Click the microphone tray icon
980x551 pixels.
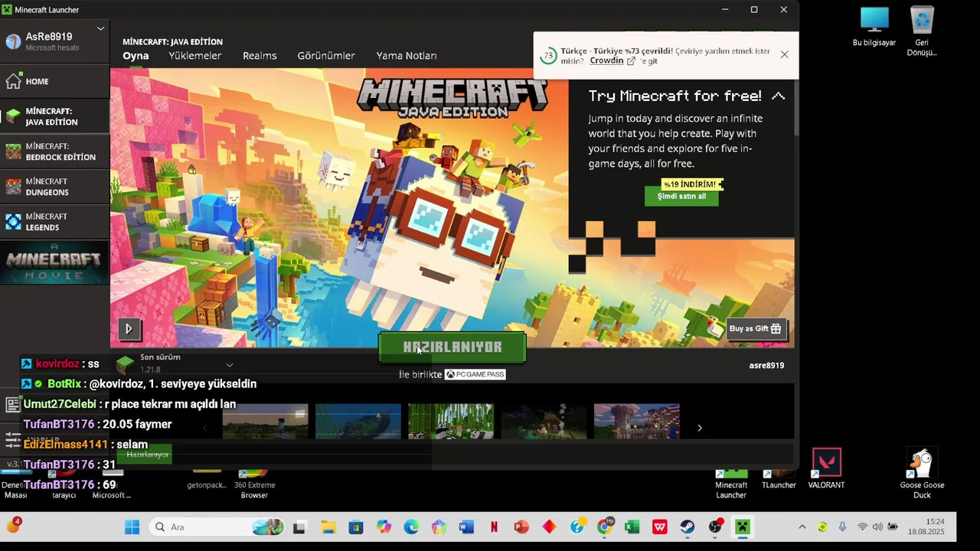[842, 527]
